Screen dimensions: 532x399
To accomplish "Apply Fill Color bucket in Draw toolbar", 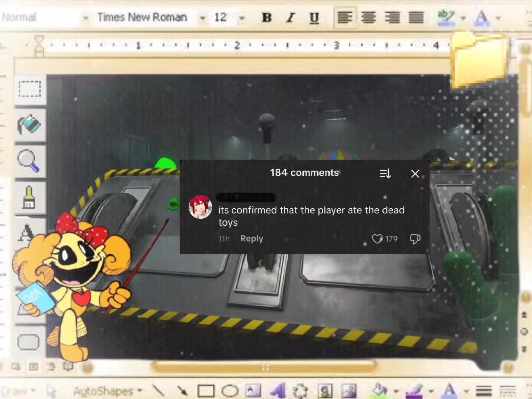I will (380, 390).
